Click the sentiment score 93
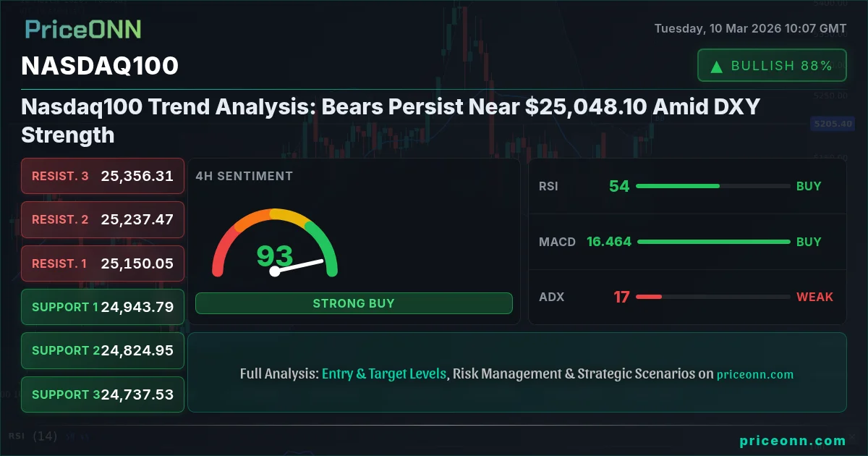The height and width of the screenshot is (456, 868). [x=275, y=256]
